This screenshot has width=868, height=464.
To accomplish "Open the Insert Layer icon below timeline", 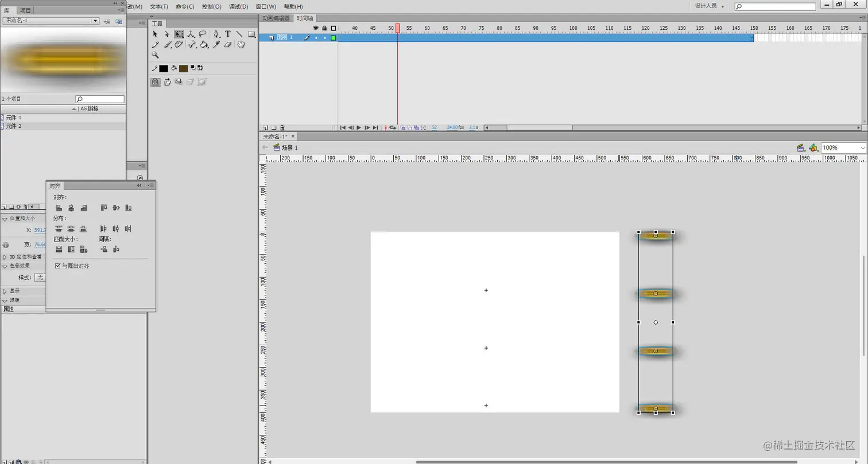I will pyautogui.click(x=265, y=127).
